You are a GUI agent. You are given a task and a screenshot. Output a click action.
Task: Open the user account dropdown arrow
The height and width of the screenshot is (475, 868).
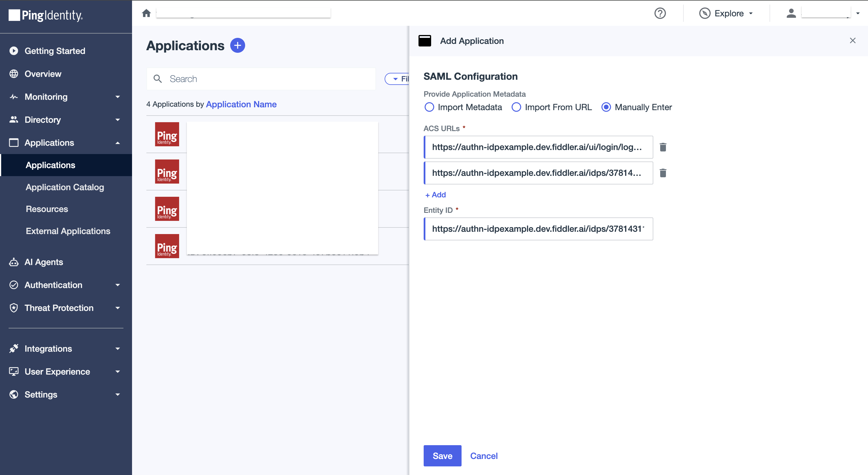click(x=858, y=13)
